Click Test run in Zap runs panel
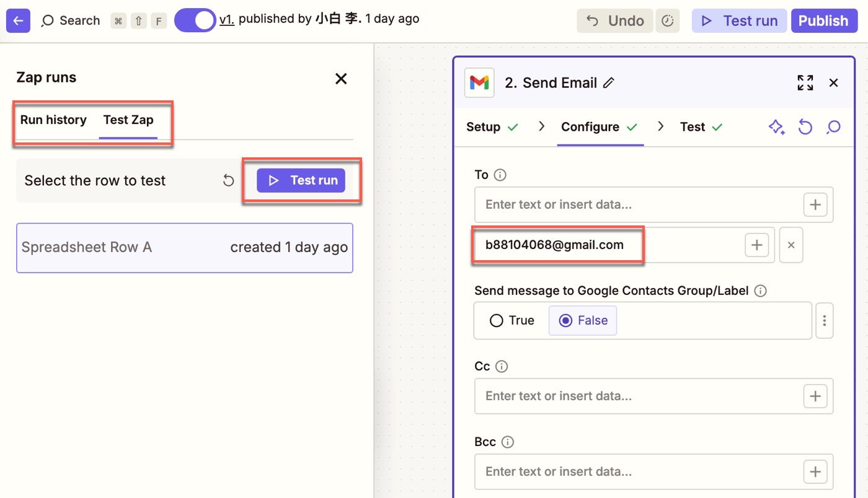Viewport: 868px width, 498px height. pyautogui.click(x=301, y=180)
